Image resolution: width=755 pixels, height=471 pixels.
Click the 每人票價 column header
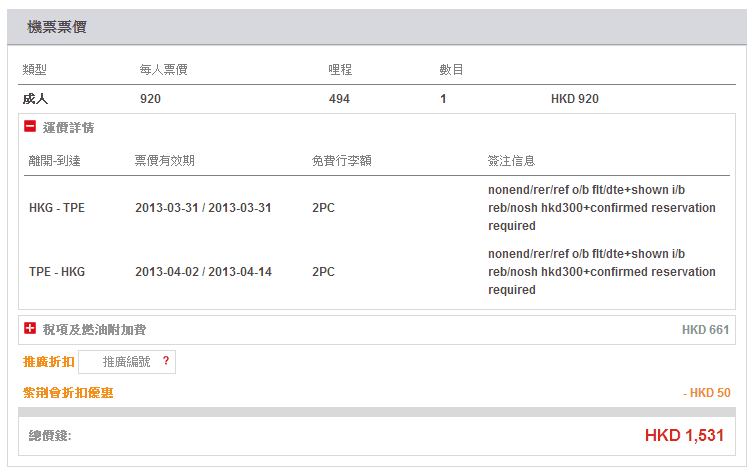tap(164, 70)
